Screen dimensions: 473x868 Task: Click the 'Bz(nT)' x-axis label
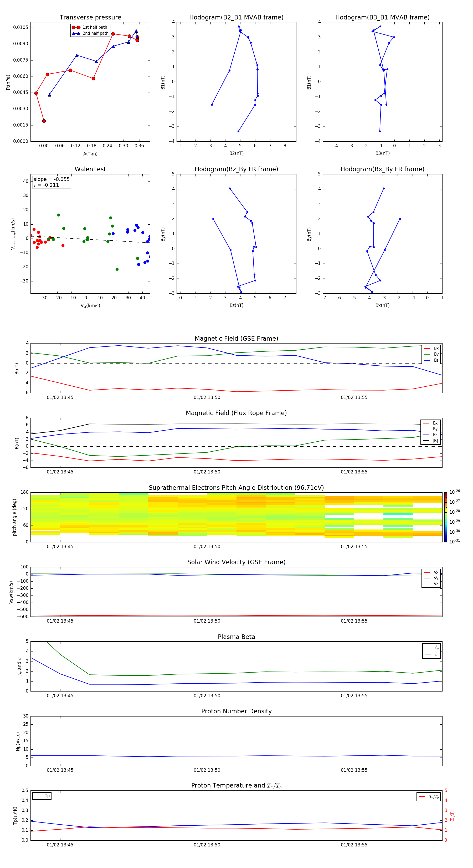(236, 305)
